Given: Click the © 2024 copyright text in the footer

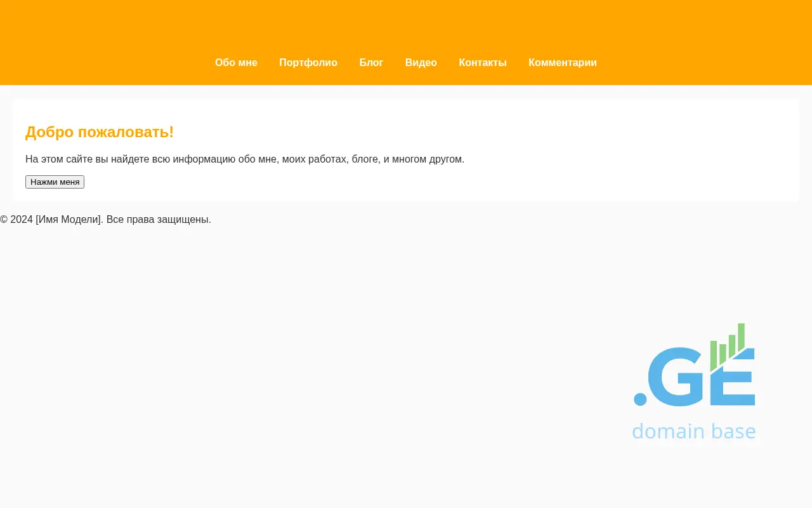Looking at the screenshot, I should point(16,219).
